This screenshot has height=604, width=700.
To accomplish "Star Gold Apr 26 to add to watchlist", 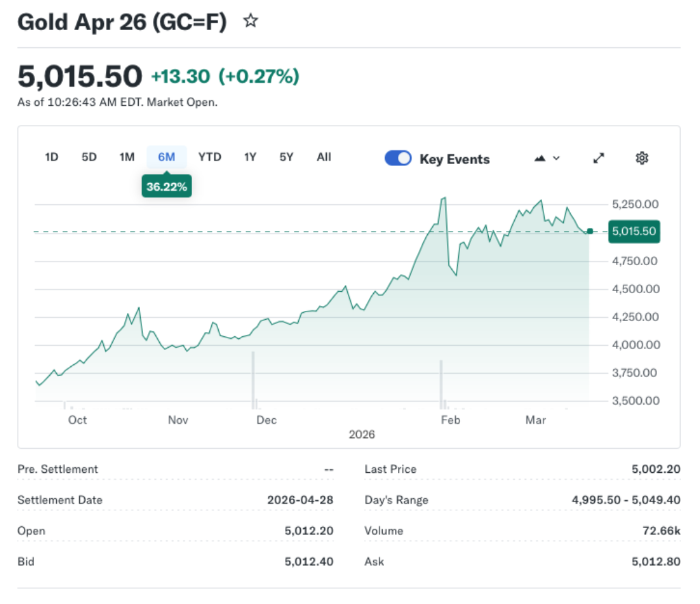I will 251,22.
